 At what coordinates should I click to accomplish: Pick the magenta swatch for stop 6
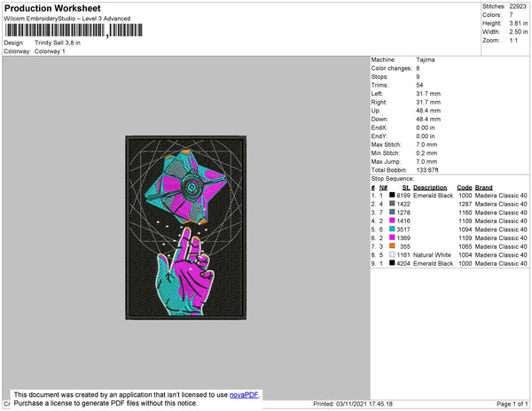pyautogui.click(x=392, y=237)
